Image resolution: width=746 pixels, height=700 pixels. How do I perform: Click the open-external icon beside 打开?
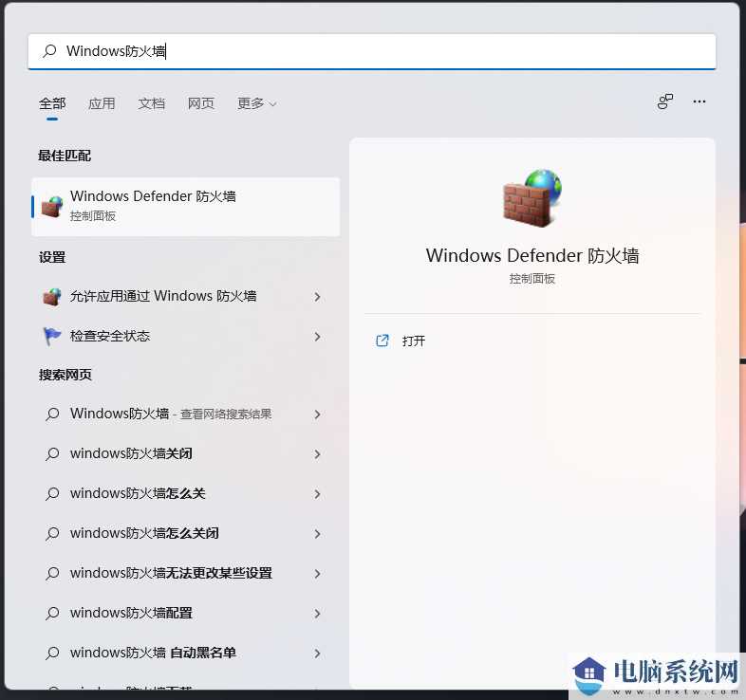tap(382, 341)
